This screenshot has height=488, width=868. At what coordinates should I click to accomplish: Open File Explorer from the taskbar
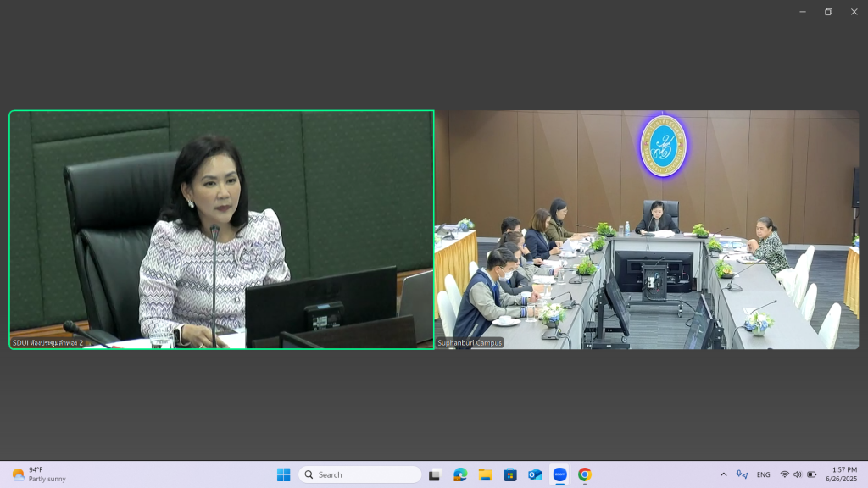point(485,474)
